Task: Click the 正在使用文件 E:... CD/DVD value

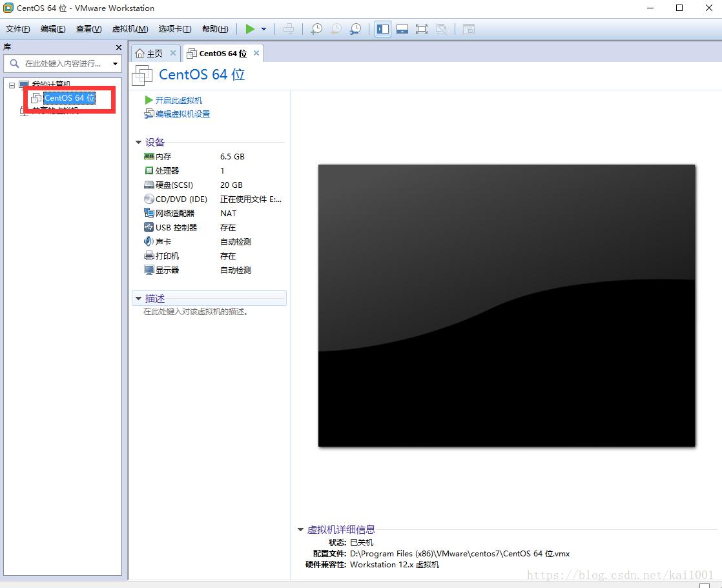Action: pos(251,199)
